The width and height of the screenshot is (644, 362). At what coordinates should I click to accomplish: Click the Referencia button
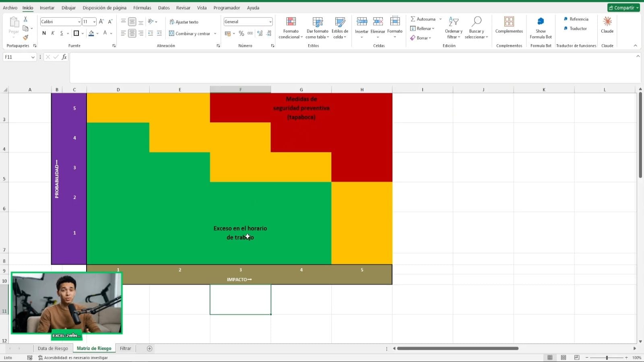click(x=576, y=19)
